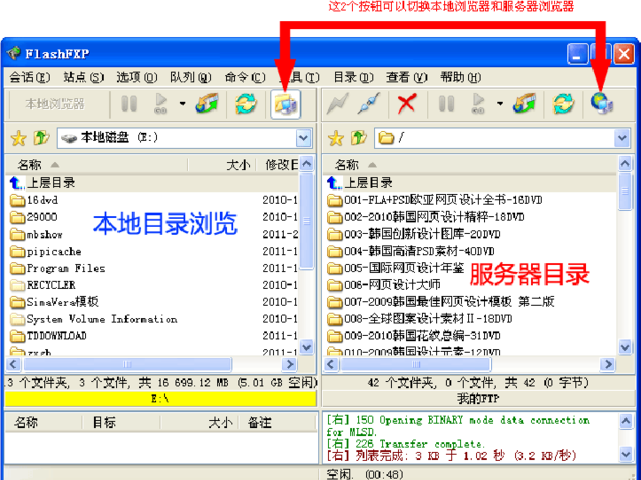641x480 pixels.
Task: Select 006-网页设计大师 folder
Action: [x=384, y=285]
